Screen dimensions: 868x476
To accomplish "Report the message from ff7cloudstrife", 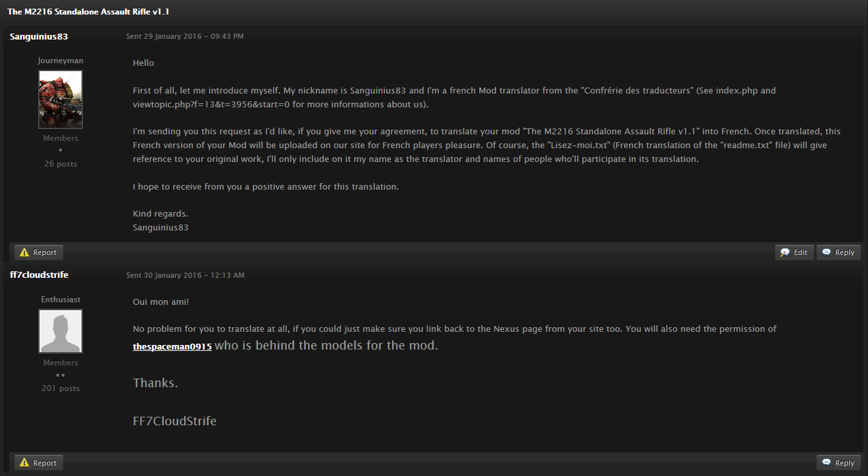I will point(39,463).
